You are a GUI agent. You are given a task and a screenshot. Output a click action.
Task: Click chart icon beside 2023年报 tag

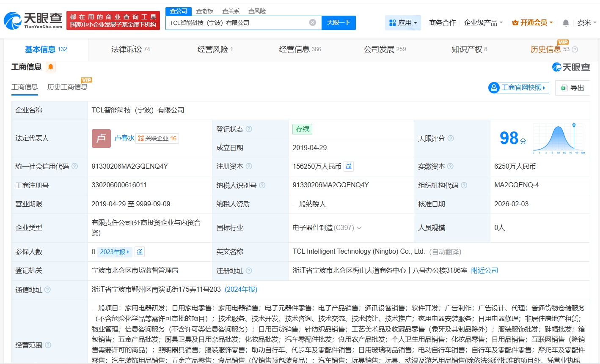(x=140, y=252)
